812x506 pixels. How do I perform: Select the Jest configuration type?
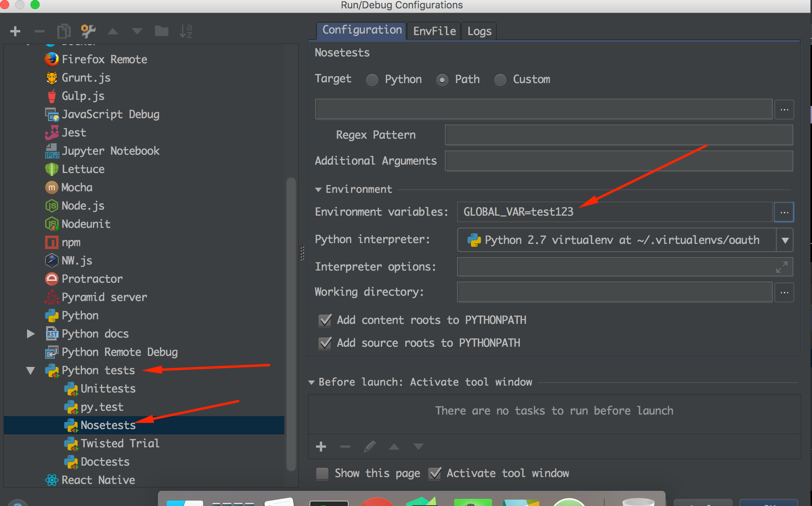[x=74, y=132]
